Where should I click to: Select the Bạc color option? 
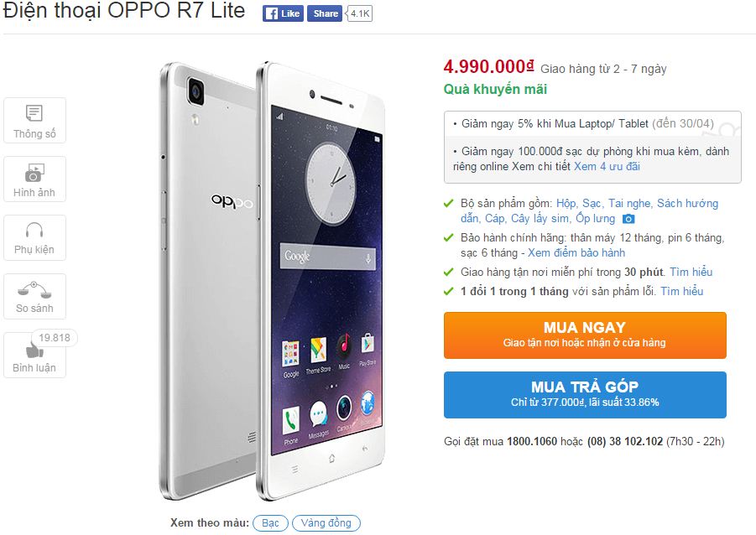[x=270, y=523]
